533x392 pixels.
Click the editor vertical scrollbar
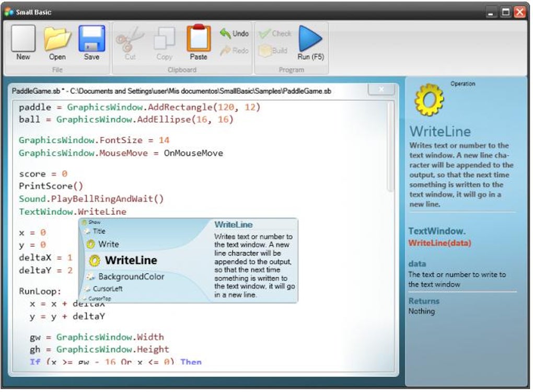coord(390,147)
